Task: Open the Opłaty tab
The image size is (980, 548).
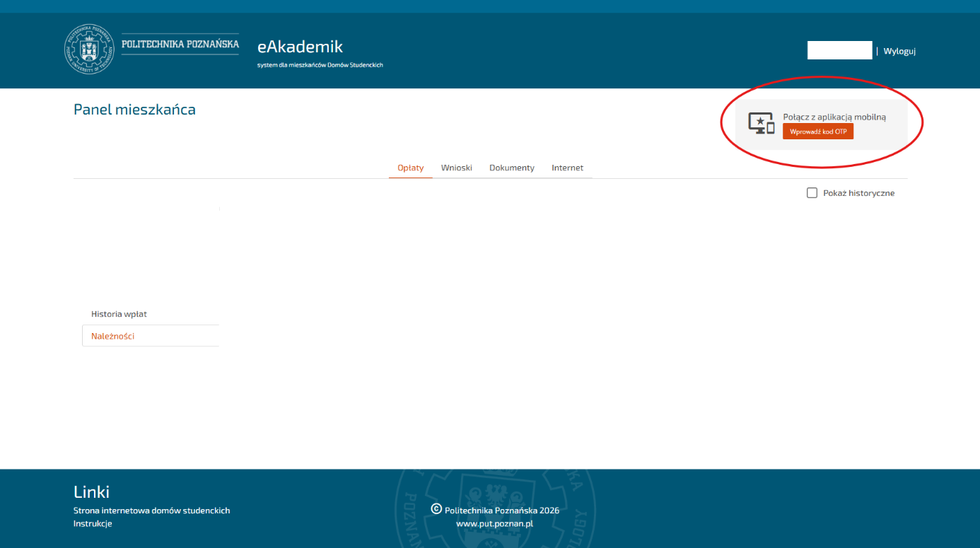Action: [x=410, y=168]
